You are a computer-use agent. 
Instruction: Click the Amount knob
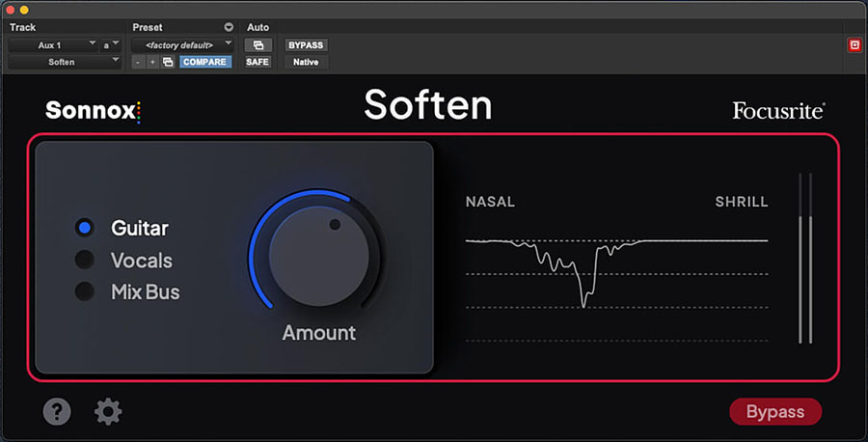pos(318,256)
